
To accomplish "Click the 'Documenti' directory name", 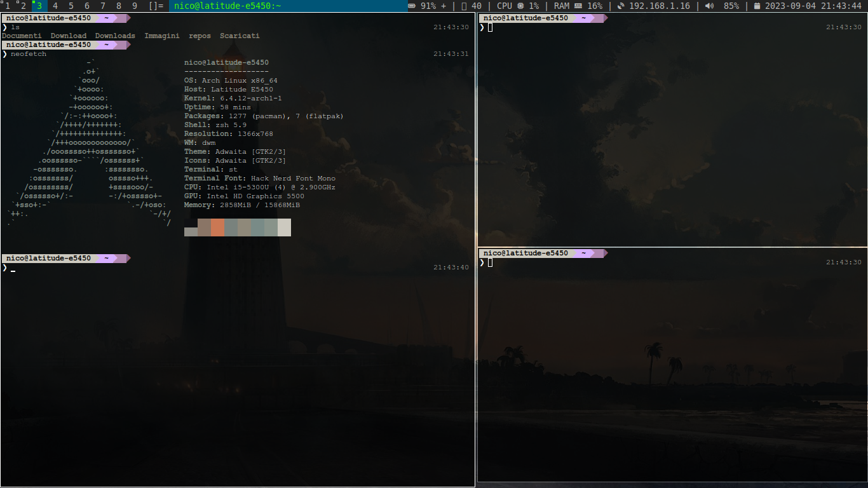I will 22,36.
